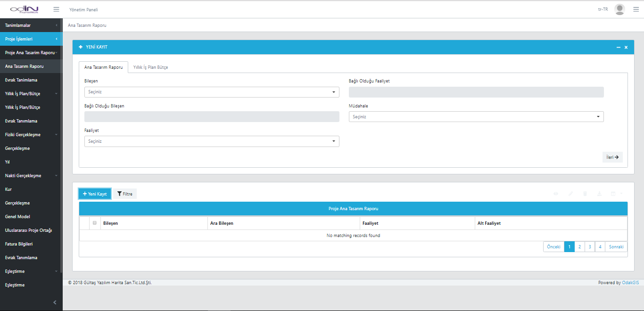Screen dimensions: 644x311
Task: Click the pencil edit icon above table
Action: click(x=570, y=194)
